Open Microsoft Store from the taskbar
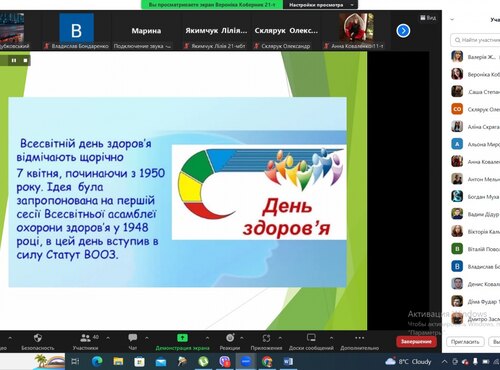The height and width of the screenshot is (370, 500). coord(139,361)
